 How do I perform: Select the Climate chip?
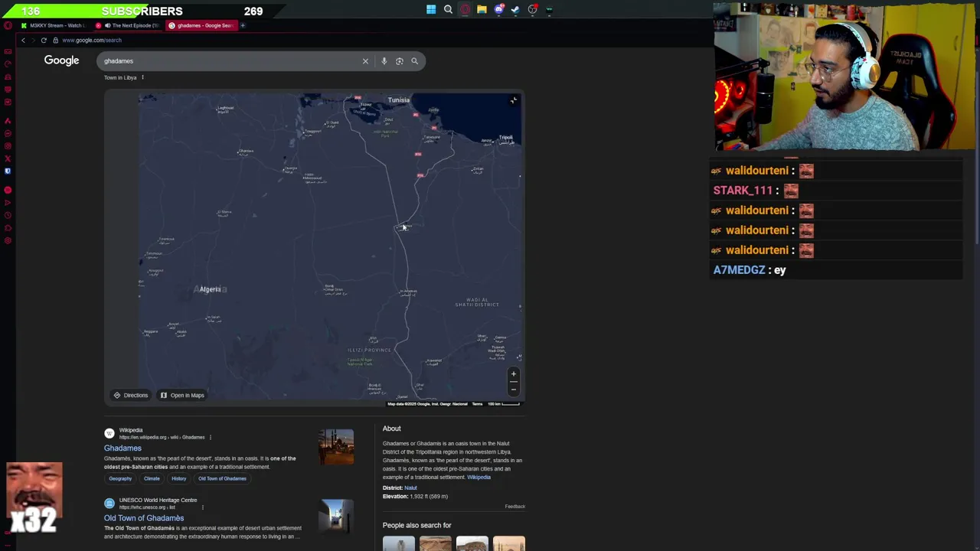click(x=152, y=478)
